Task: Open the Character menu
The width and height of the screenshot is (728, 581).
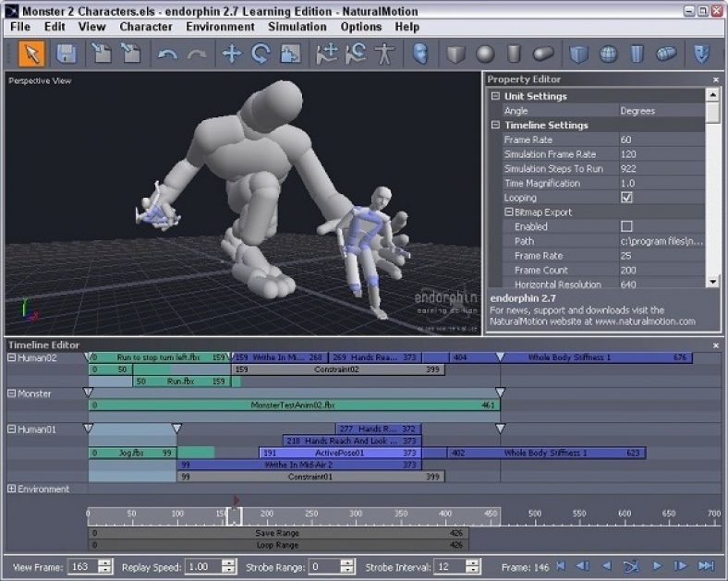Action: click(x=146, y=27)
